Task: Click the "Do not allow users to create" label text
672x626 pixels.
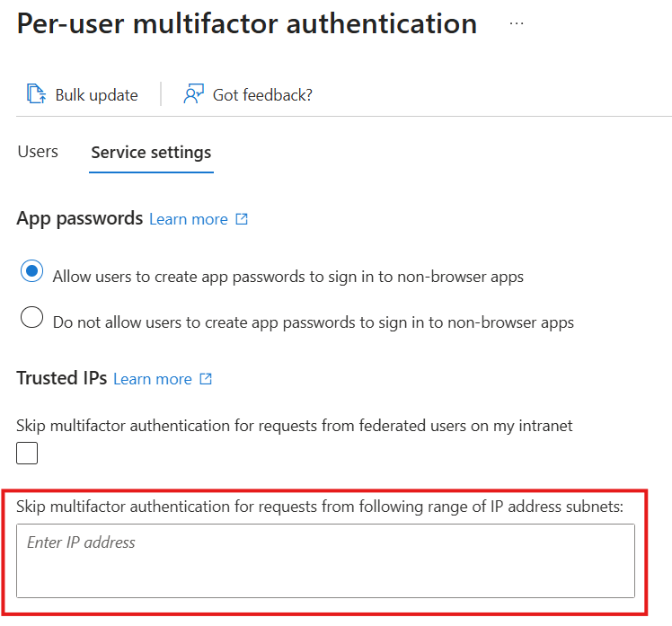Action: (x=313, y=322)
